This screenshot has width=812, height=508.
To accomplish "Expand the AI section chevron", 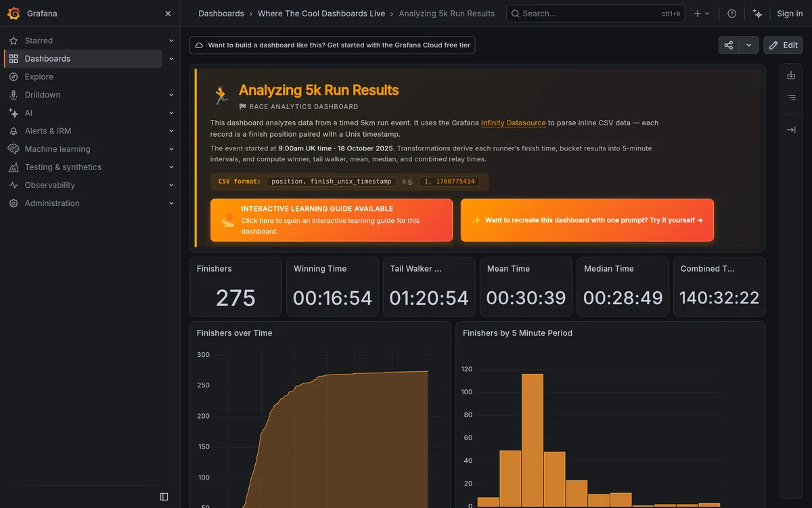I will pyautogui.click(x=171, y=113).
